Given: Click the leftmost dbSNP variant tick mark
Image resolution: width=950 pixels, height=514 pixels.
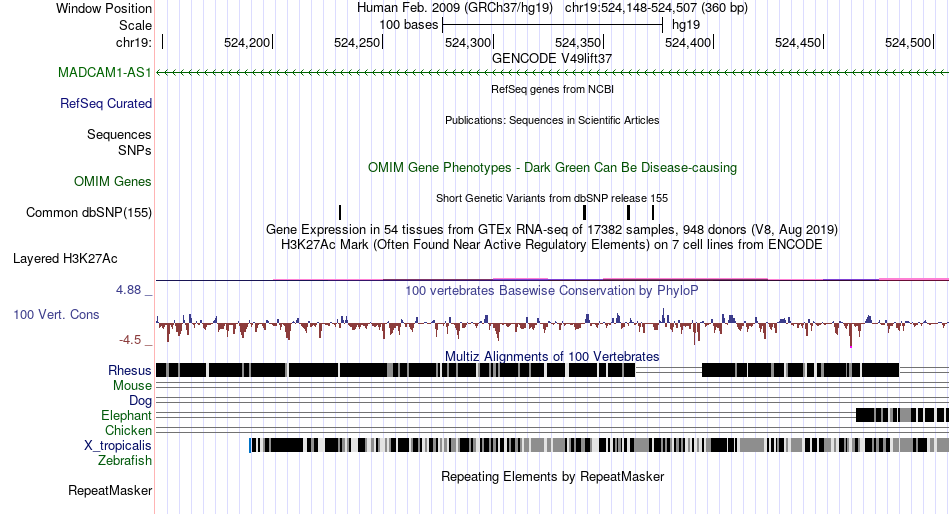Looking at the screenshot, I should pyautogui.click(x=340, y=212).
